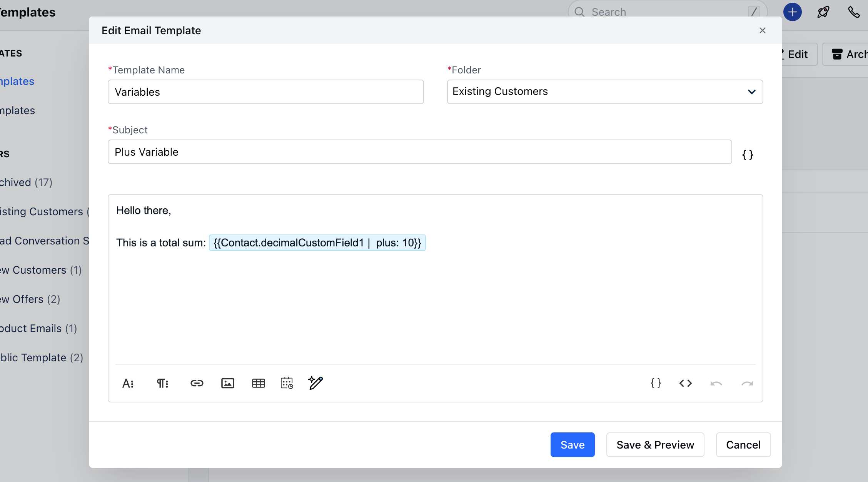This screenshot has width=868, height=482.
Task: Click the insert table icon
Action: pos(258,383)
